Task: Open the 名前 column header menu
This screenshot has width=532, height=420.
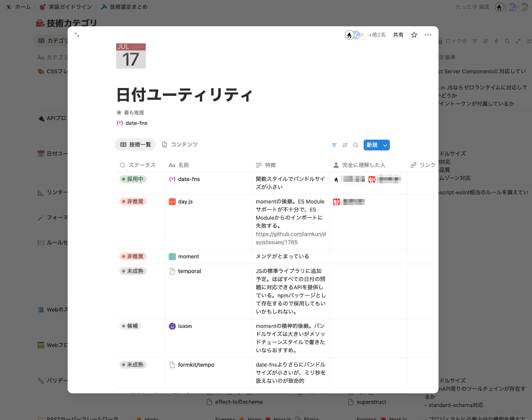Action: 179,165
